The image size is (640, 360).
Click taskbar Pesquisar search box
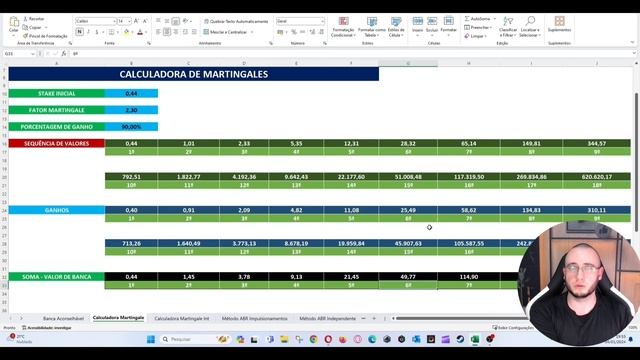click(x=195, y=339)
